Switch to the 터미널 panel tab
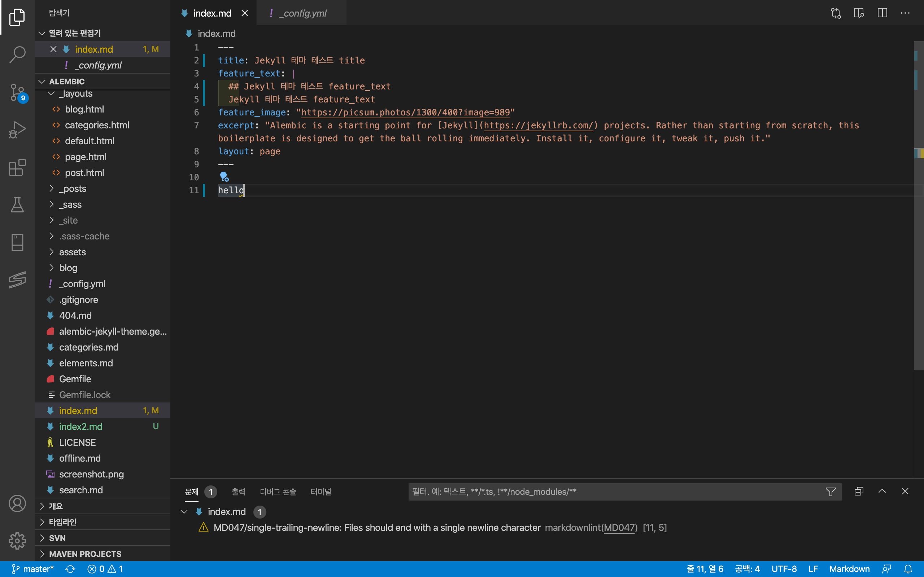This screenshot has width=924, height=577. point(321,492)
